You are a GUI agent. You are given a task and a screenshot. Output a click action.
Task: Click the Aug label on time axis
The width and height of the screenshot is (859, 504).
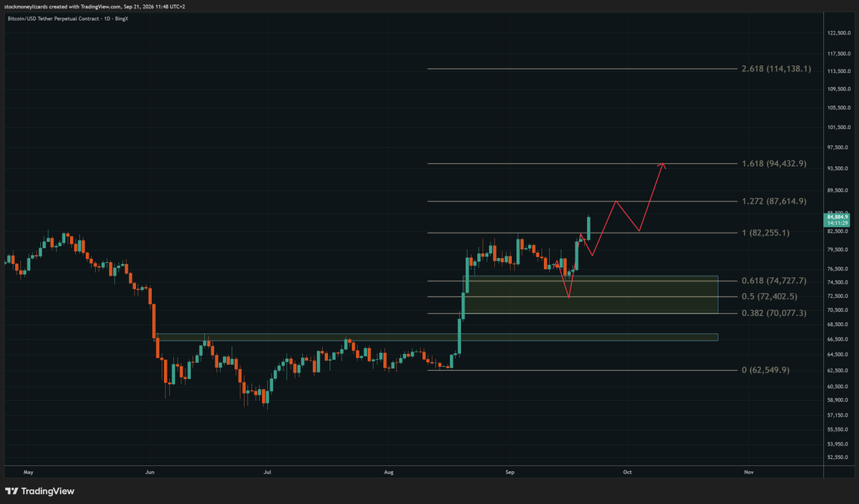(x=388, y=472)
